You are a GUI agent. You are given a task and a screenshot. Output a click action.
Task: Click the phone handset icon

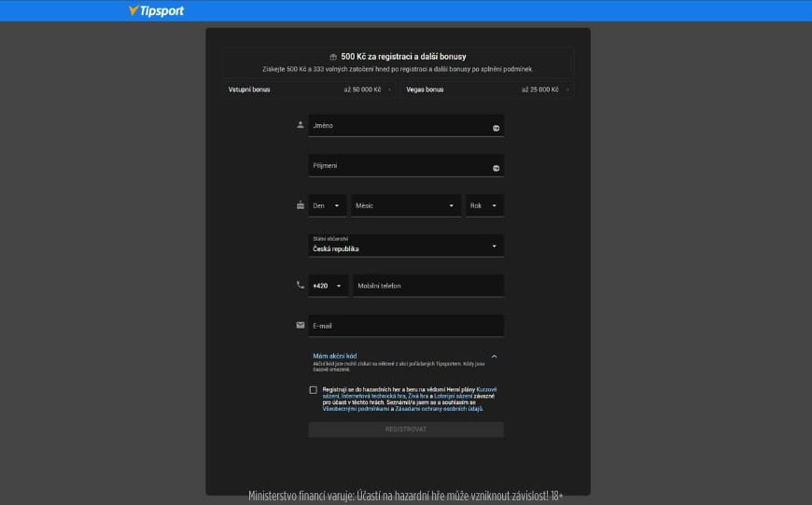coord(301,285)
